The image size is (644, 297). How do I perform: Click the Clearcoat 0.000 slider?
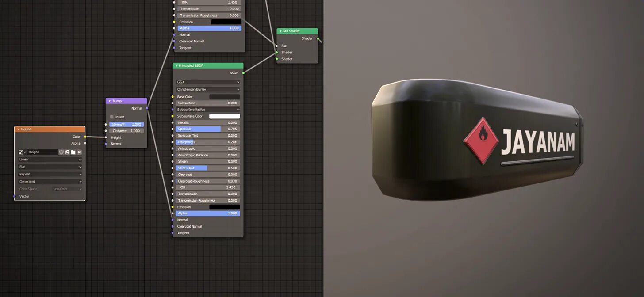[x=208, y=175]
